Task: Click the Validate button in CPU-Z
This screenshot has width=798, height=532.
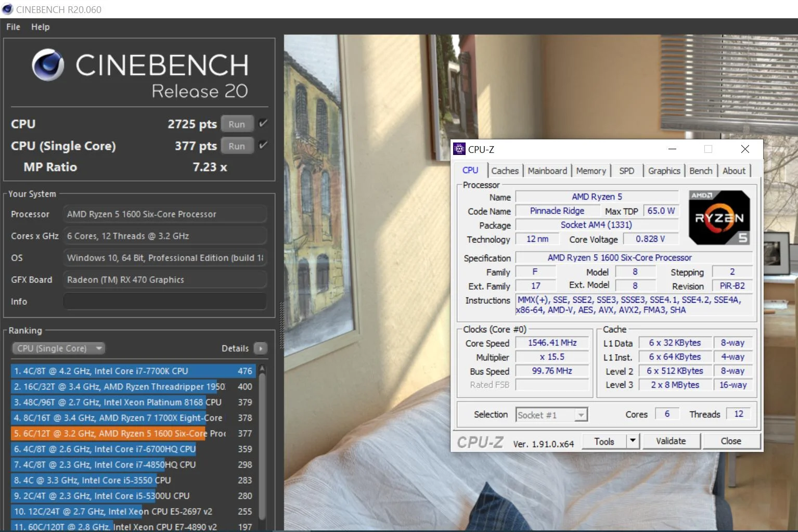Action: (671, 441)
